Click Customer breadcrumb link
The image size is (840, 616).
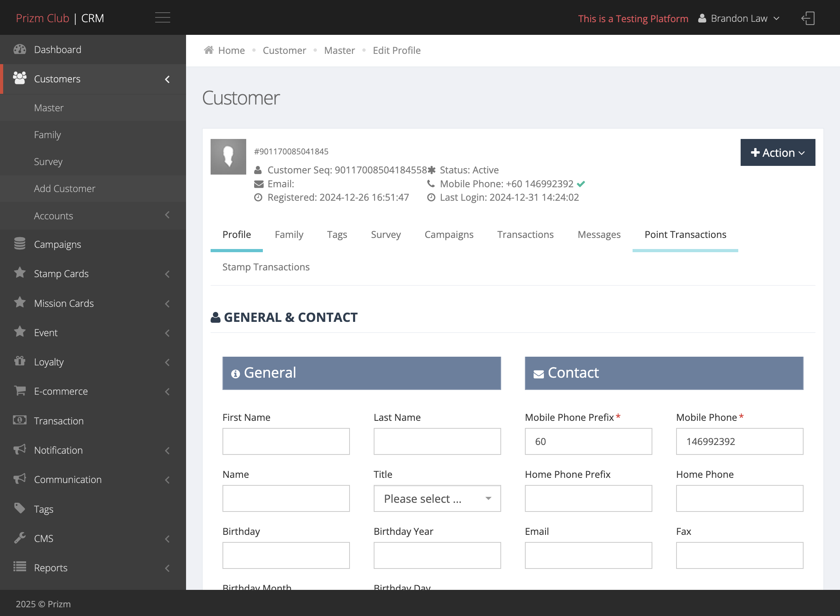click(284, 50)
